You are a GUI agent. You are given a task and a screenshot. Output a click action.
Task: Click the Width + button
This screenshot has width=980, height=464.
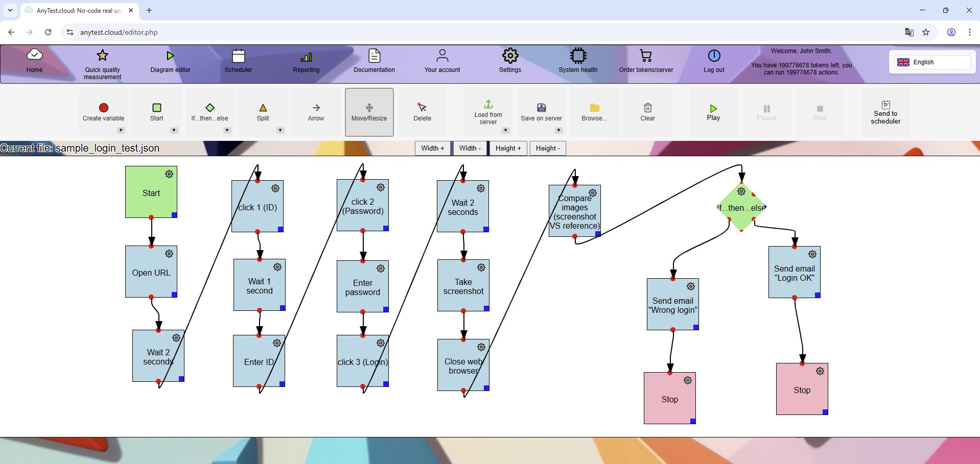[x=432, y=148]
